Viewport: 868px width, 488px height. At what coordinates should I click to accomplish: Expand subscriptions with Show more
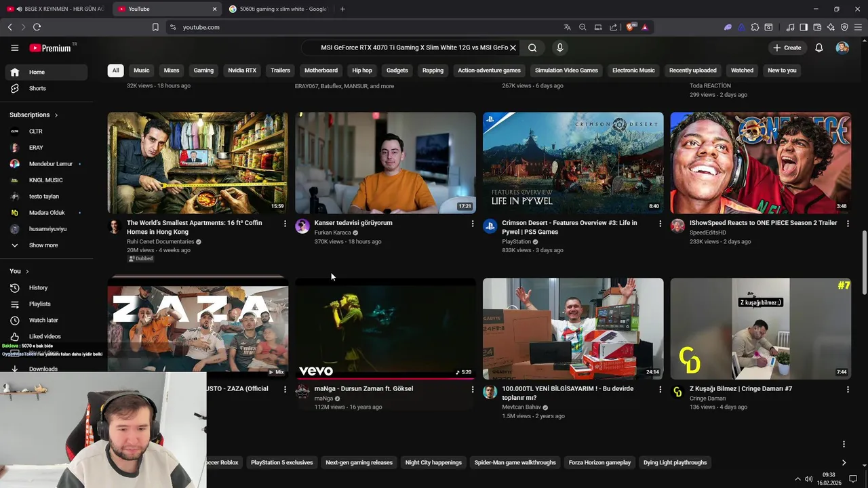tap(47, 245)
